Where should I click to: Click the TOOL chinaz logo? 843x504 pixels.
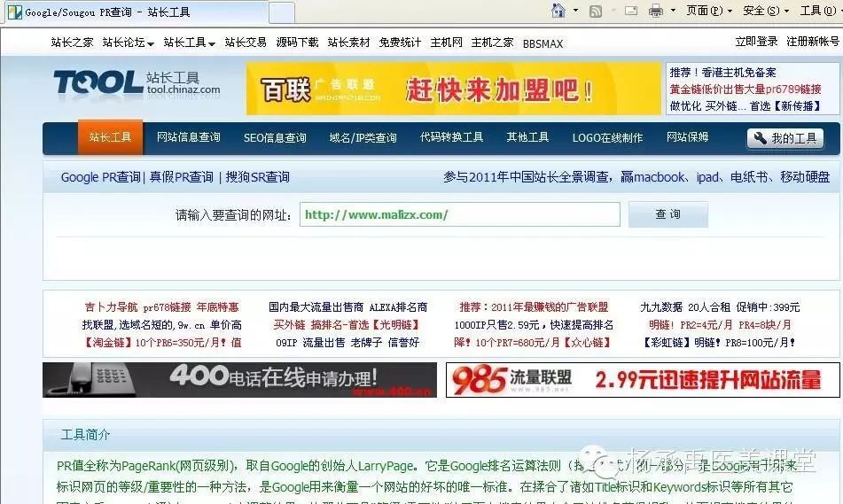point(137,85)
